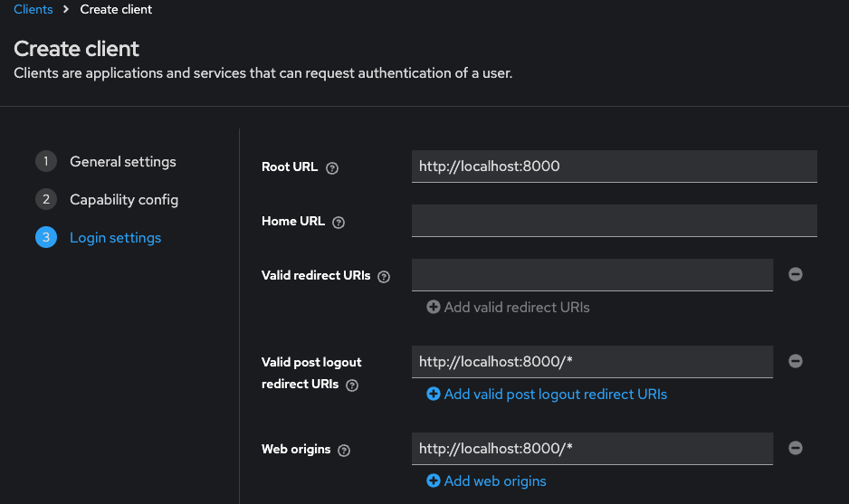This screenshot has width=849, height=504.
Task: Click Add valid post logout redirect URIs
Action: tap(547, 395)
